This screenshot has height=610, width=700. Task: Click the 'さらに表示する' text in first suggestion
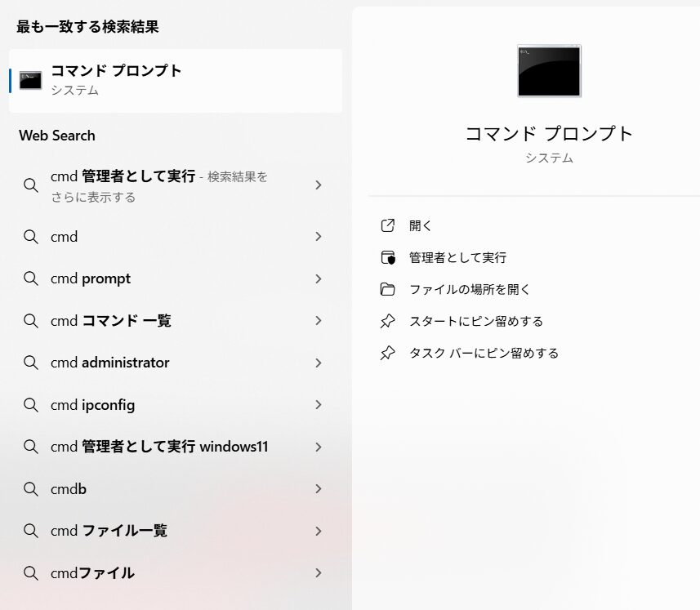click(x=93, y=198)
